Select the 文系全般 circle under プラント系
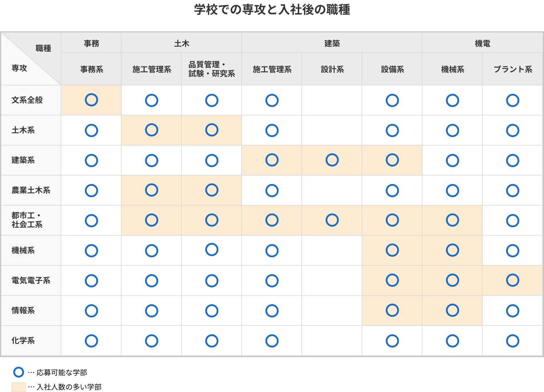 (513, 100)
